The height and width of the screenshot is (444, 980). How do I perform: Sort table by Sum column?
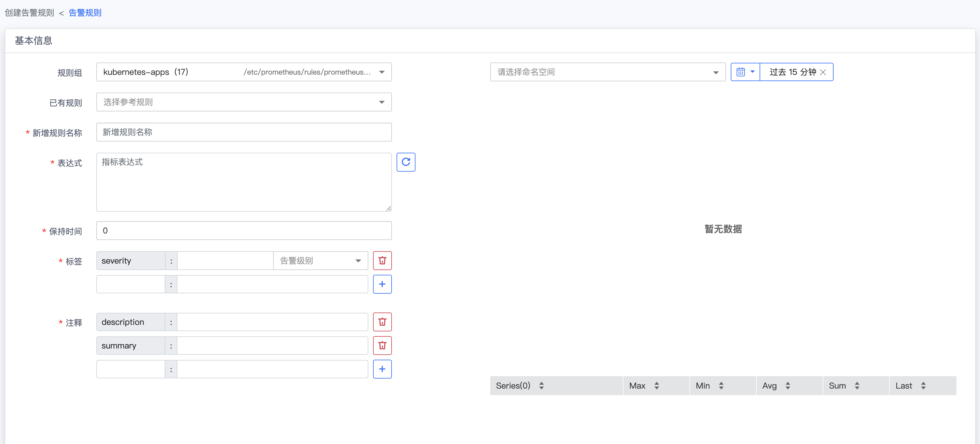(x=857, y=386)
